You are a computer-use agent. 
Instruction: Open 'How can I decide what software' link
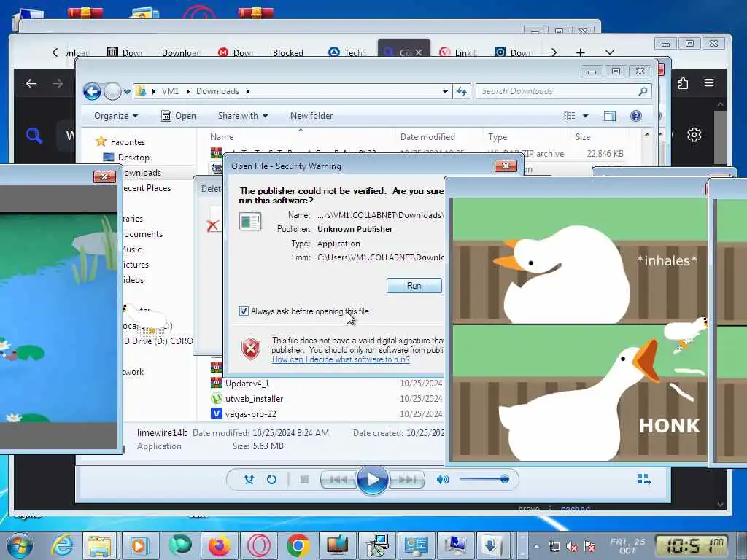[x=341, y=359]
